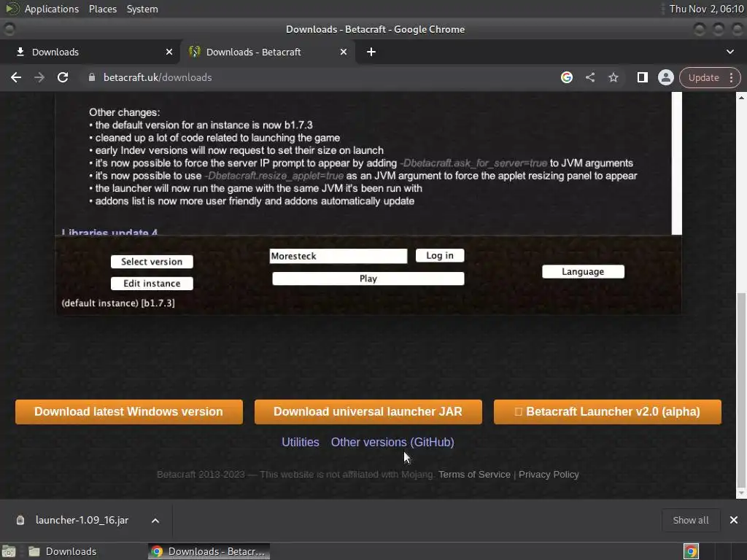Switch to Chrome window in taskbar
747x560 pixels.
pos(209,551)
